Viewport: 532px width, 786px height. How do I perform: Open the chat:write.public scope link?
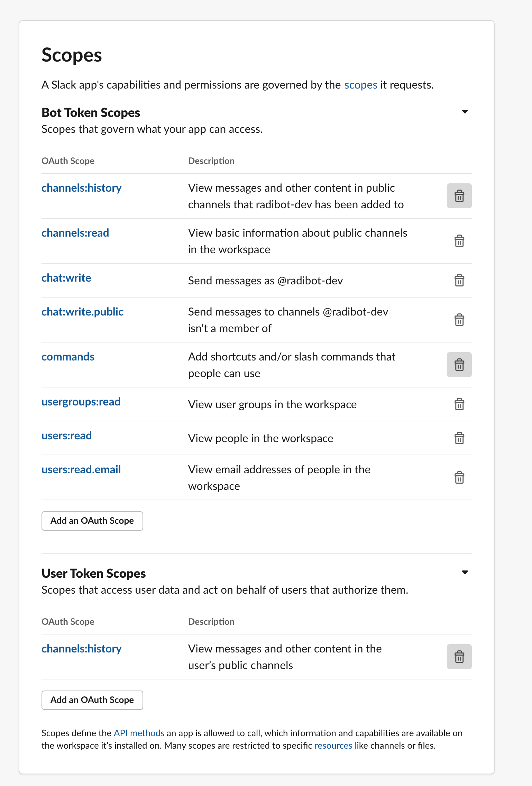pyautogui.click(x=82, y=312)
